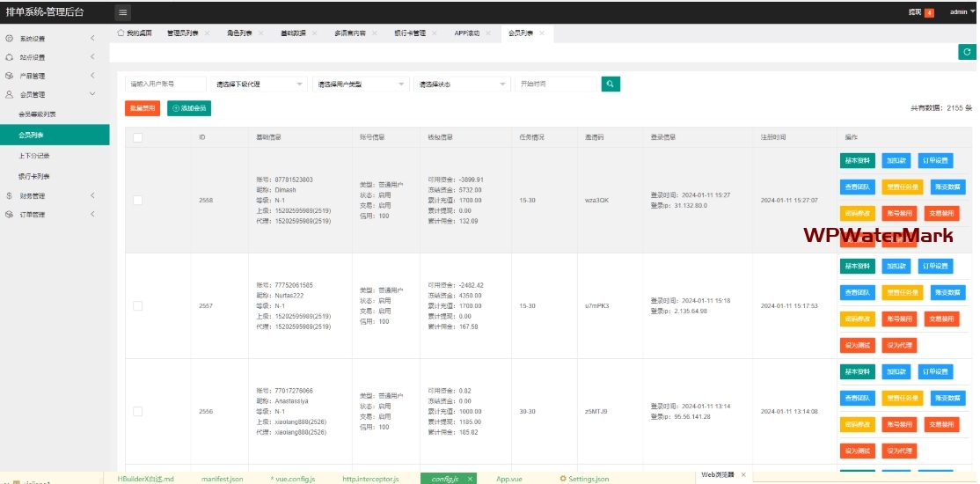This screenshot has height=484, width=980.
Task: Click the green search magnifier button
Action: point(611,84)
